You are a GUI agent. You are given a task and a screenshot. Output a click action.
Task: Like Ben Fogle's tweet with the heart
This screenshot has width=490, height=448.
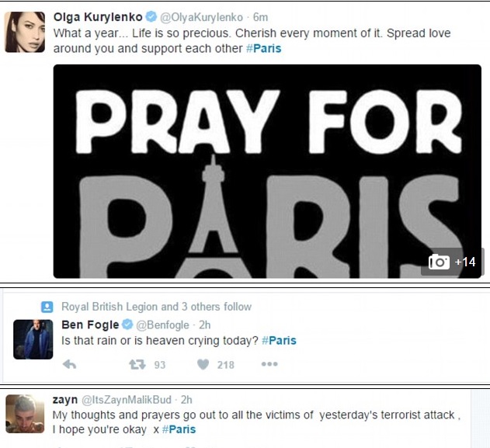203,364
